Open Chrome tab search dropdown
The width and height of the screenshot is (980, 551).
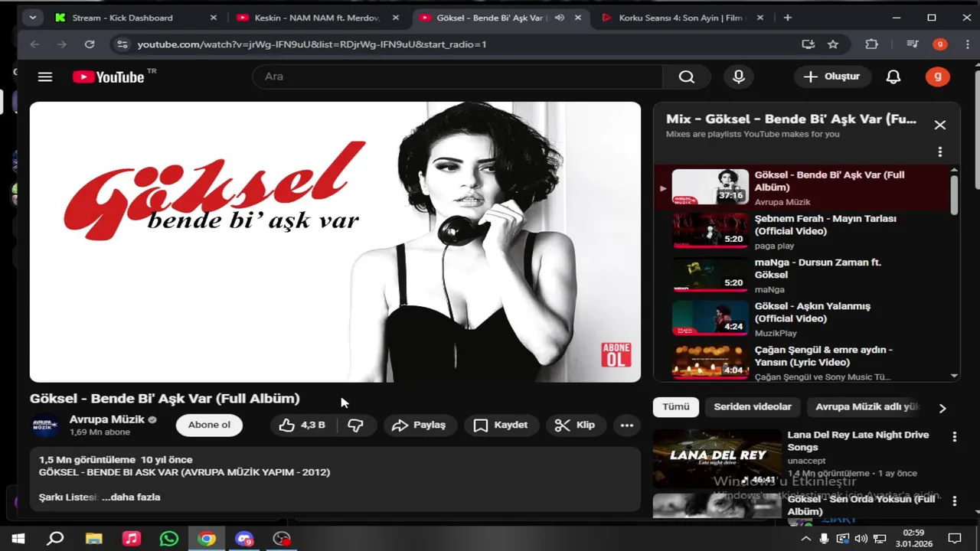pyautogui.click(x=32, y=18)
